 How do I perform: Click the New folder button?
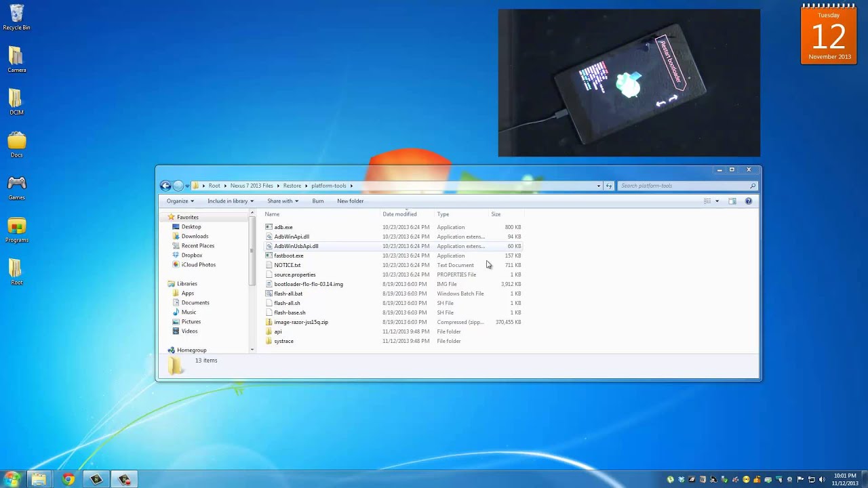click(351, 201)
